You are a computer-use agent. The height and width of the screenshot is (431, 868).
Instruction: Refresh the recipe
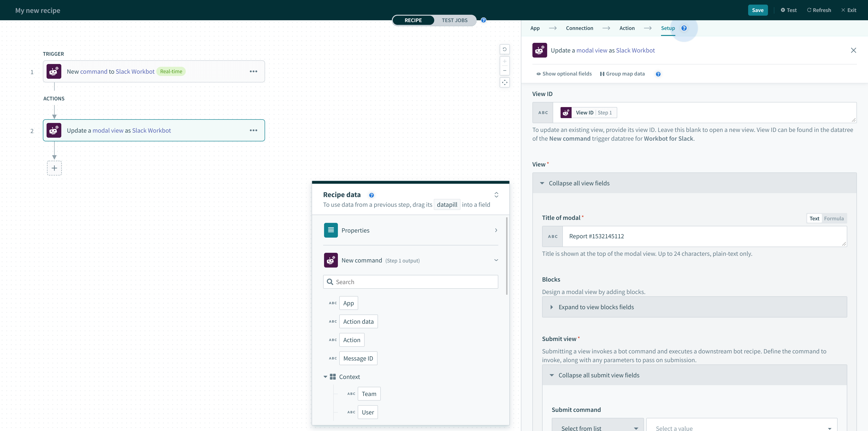819,10
